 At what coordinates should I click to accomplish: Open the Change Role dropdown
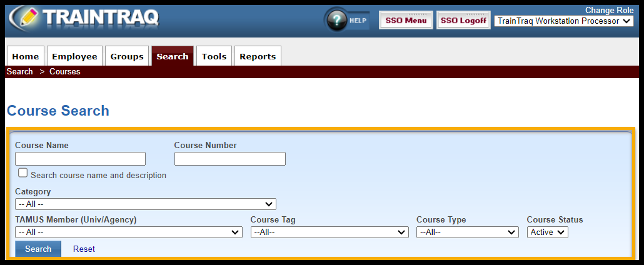click(x=565, y=21)
